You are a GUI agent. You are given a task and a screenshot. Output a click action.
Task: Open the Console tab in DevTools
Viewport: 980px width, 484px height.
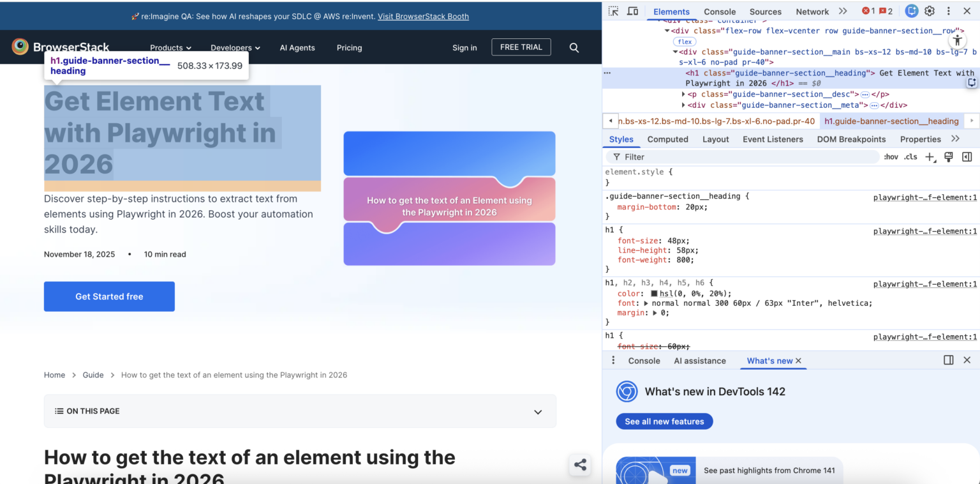(720, 11)
